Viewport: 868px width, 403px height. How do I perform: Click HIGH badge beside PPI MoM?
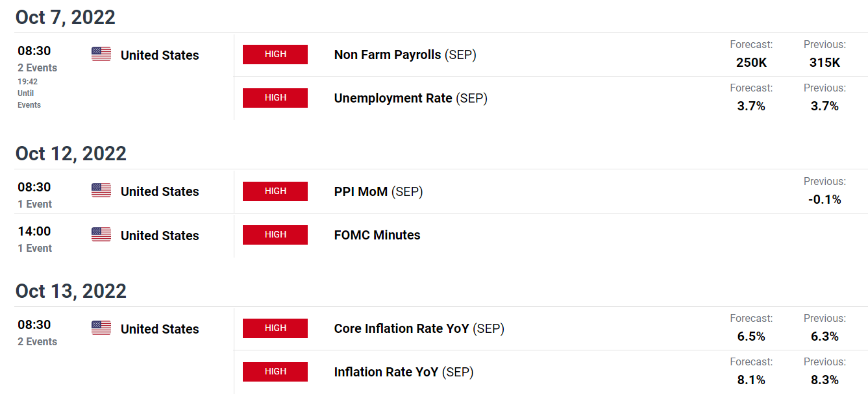275,191
